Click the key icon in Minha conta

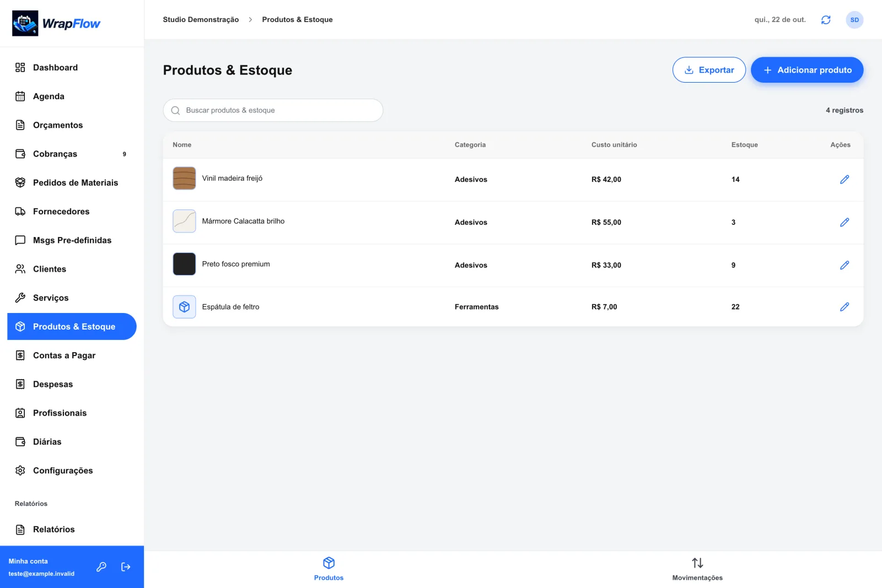pos(101,567)
